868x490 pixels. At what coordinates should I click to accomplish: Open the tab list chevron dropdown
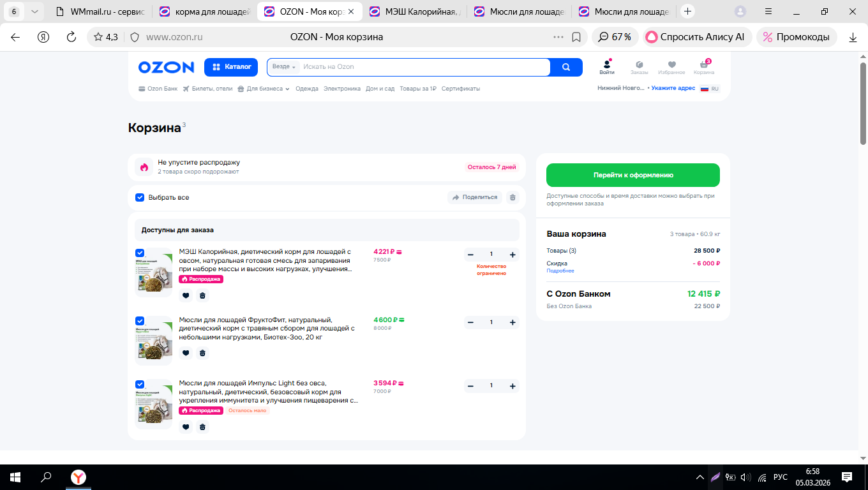tap(34, 11)
